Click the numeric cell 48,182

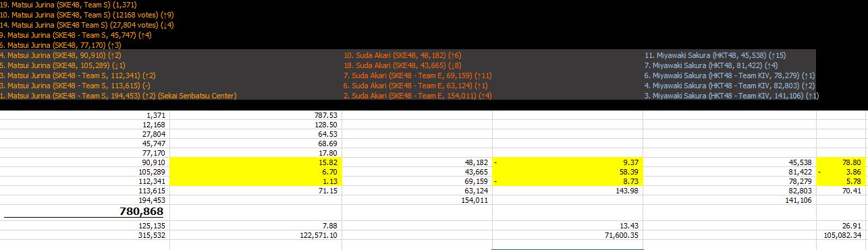click(416, 162)
